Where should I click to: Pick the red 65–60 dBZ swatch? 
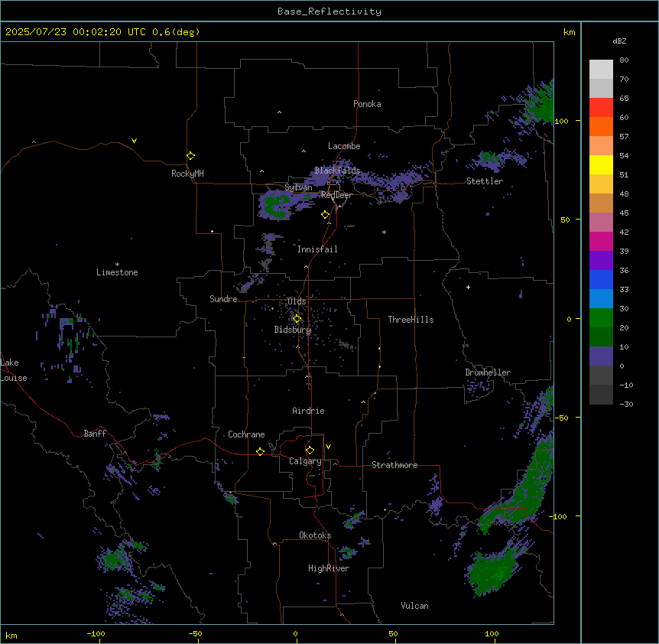601,108
